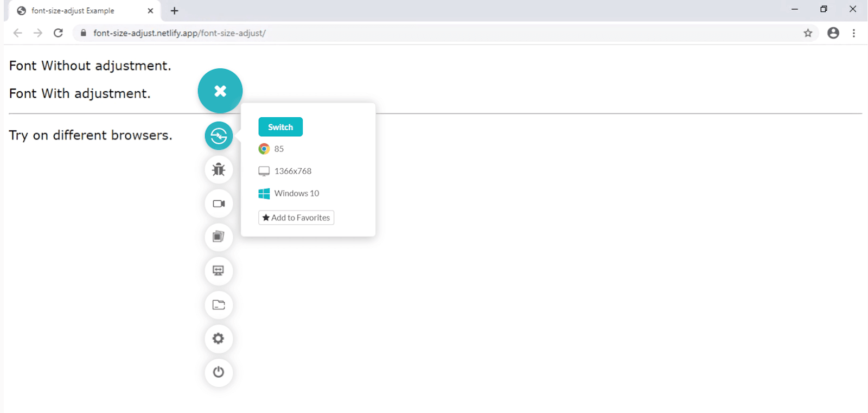868x413 pixels.
Task: Go back using browser back arrow
Action: (x=18, y=33)
